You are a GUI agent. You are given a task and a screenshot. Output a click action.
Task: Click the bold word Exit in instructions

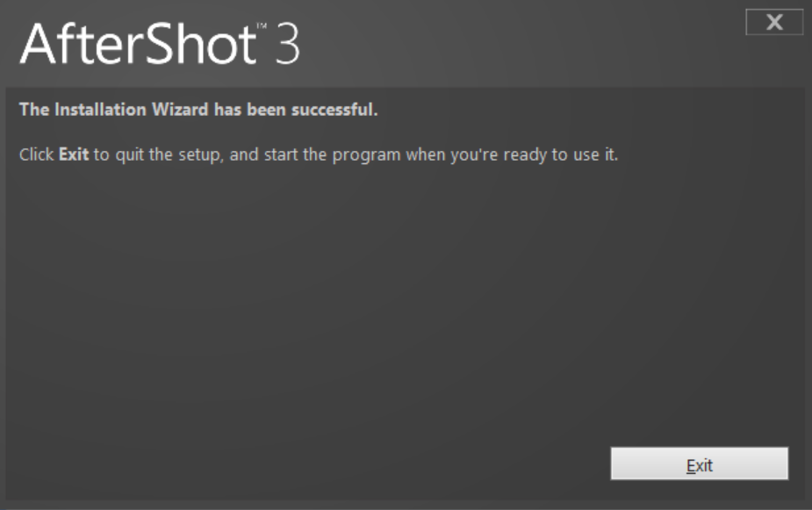coord(74,154)
